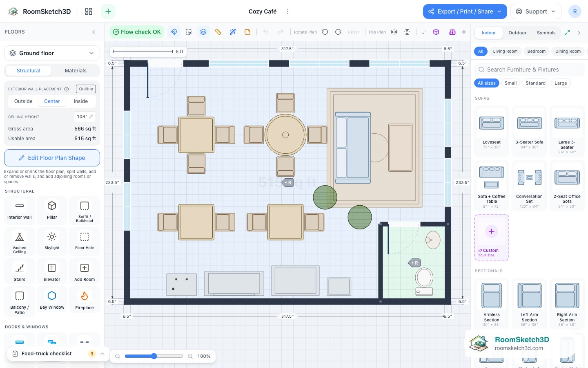The height and width of the screenshot is (368, 588).
Task: Open the Outdoor catalog tab
Action: tap(517, 33)
